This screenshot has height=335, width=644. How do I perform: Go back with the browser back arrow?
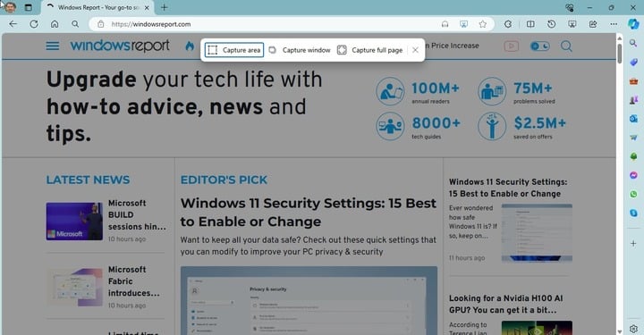(13, 24)
